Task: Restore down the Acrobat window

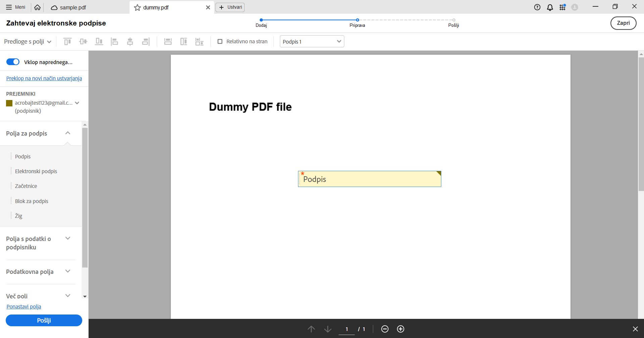Action: click(x=615, y=7)
